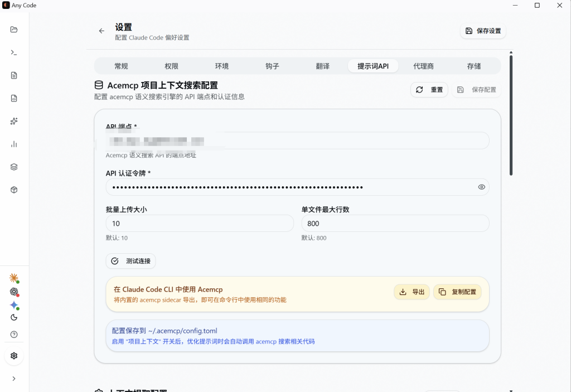The image size is (571, 392).
Task: Click the 测试连接 button
Action: click(x=130, y=260)
